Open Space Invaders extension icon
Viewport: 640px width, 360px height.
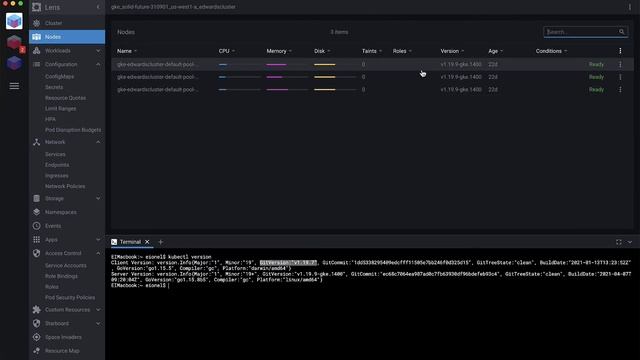coord(36,337)
